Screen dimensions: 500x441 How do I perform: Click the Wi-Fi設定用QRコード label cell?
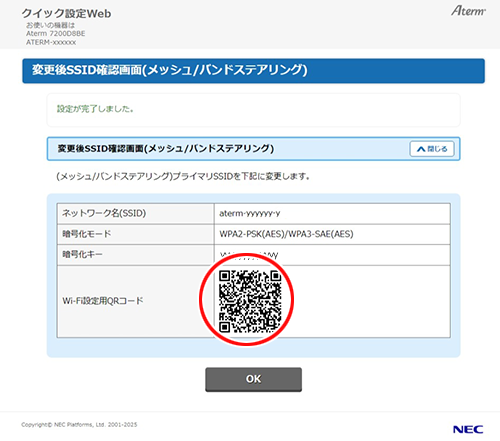136,301
